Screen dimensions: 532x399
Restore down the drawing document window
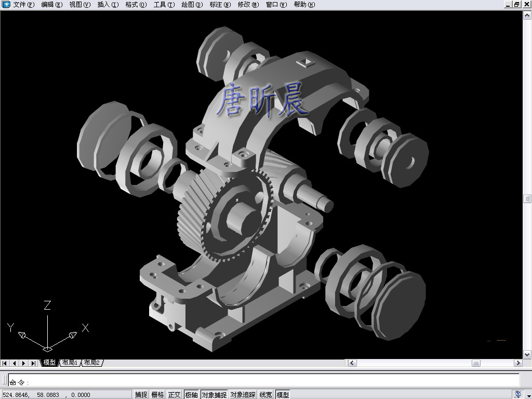(517, 4)
